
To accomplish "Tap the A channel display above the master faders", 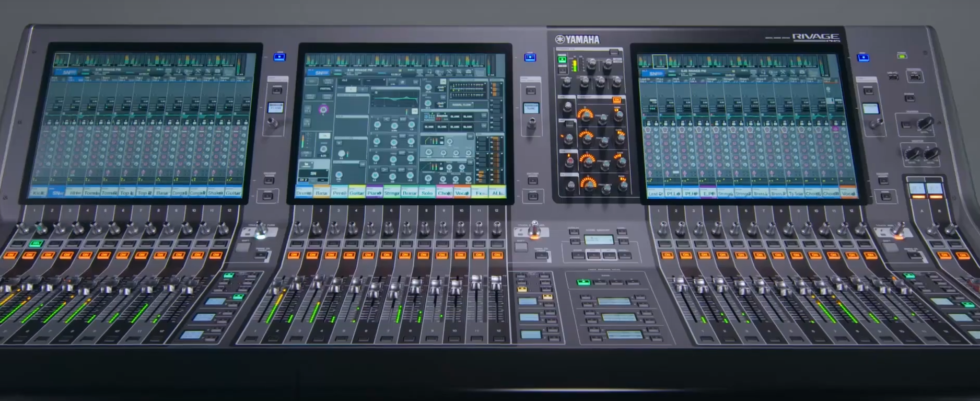I will coord(917,189).
